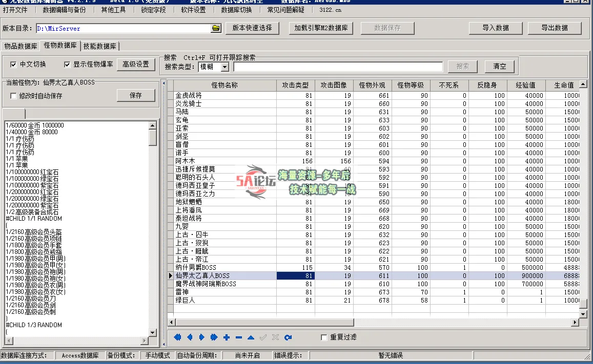Click the 手动模式 status bar entry
The height and width of the screenshot is (364, 593).
(x=157, y=356)
